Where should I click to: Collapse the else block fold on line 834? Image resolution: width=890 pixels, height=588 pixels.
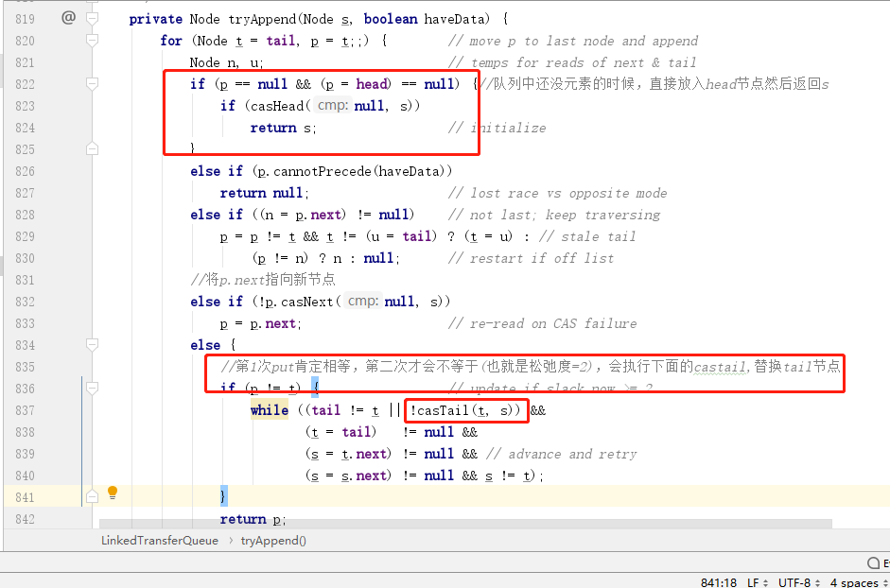coord(92,344)
